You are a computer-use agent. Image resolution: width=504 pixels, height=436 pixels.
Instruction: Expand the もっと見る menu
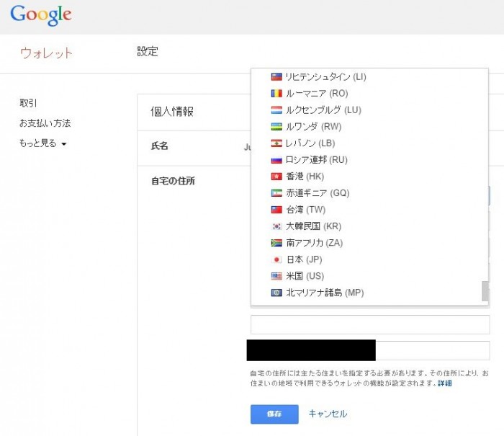(43, 143)
